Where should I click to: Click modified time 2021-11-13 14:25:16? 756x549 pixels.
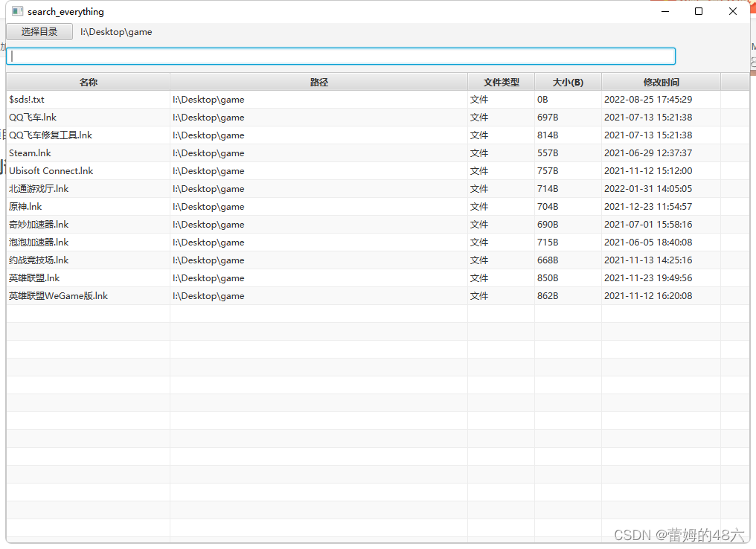(648, 260)
